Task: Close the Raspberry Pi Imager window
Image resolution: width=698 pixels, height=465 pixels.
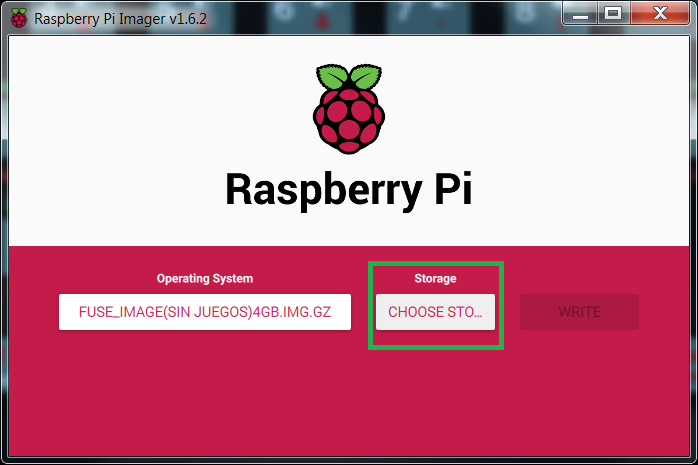Action: [660, 13]
